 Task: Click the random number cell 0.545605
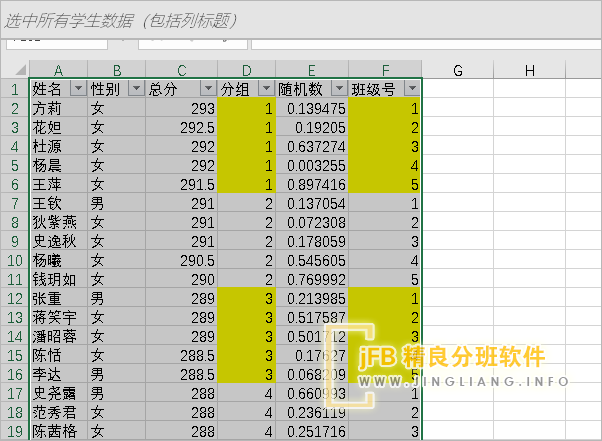[312, 260]
